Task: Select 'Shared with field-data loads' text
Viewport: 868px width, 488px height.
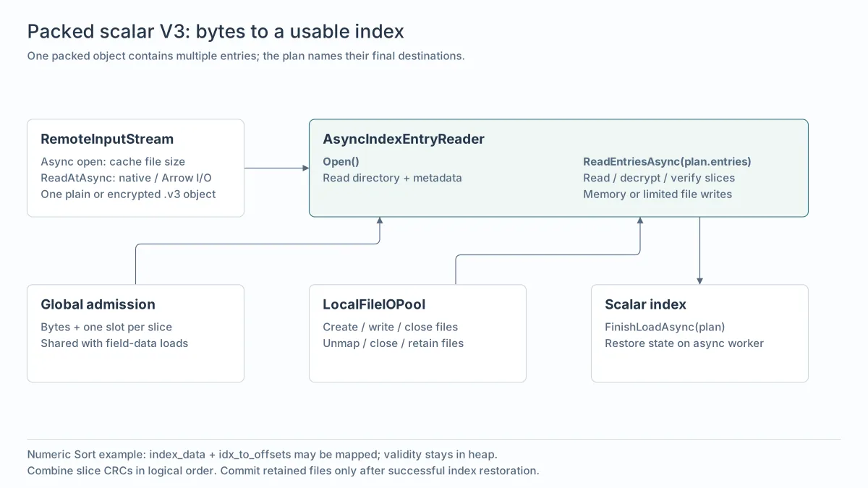Action: click(114, 343)
